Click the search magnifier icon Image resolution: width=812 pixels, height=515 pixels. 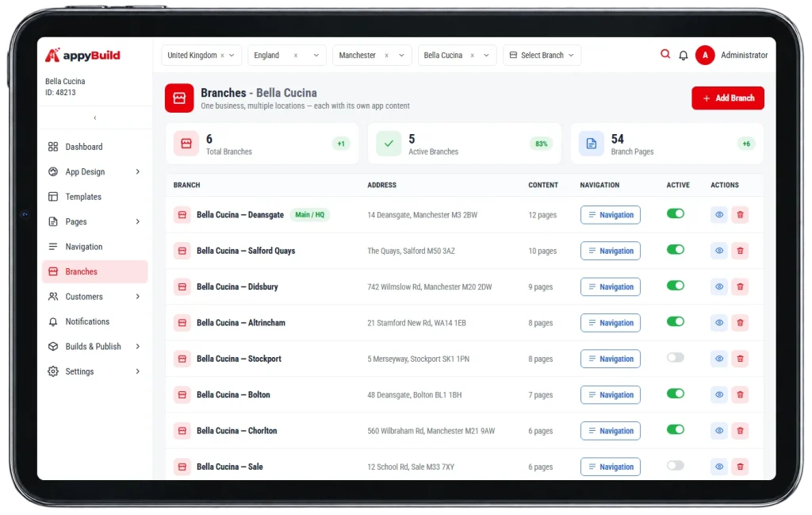click(665, 54)
